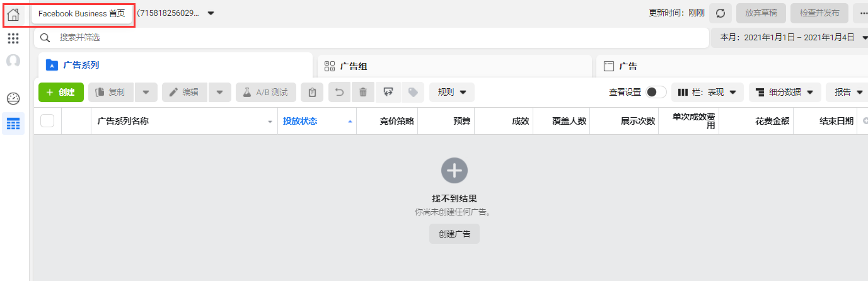
Task: Expand the 细分数据 breakdown dropdown
Action: [x=785, y=93]
